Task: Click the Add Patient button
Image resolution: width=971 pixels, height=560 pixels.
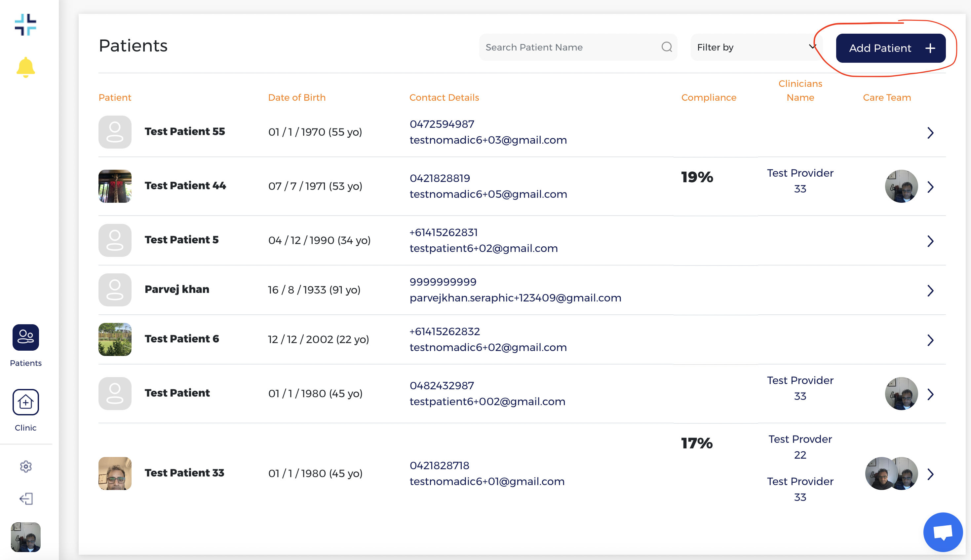Action: [890, 48]
